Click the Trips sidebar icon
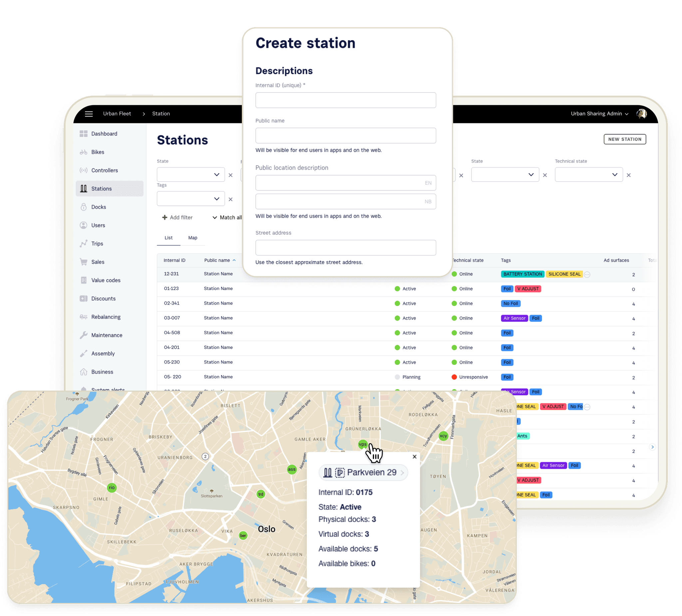 pyautogui.click(x=84, y=243)
